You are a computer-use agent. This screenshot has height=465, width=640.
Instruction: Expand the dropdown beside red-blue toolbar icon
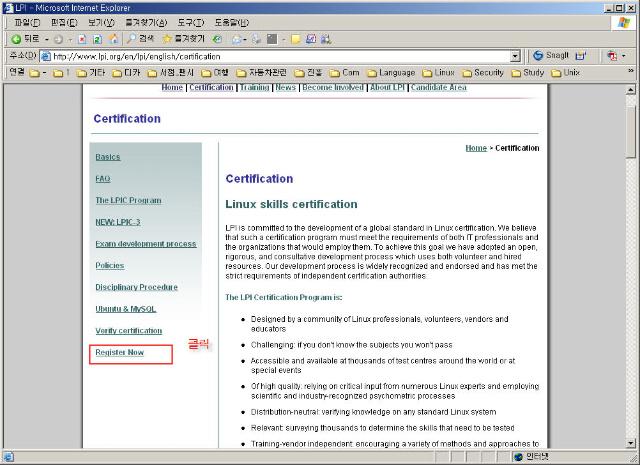(x=623, y=56)
